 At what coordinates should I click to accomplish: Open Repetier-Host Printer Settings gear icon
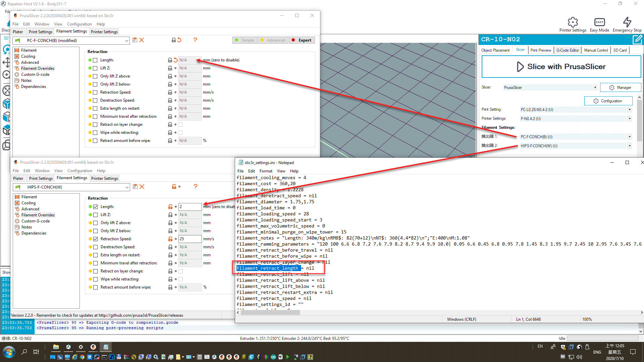tap(573, 22)
